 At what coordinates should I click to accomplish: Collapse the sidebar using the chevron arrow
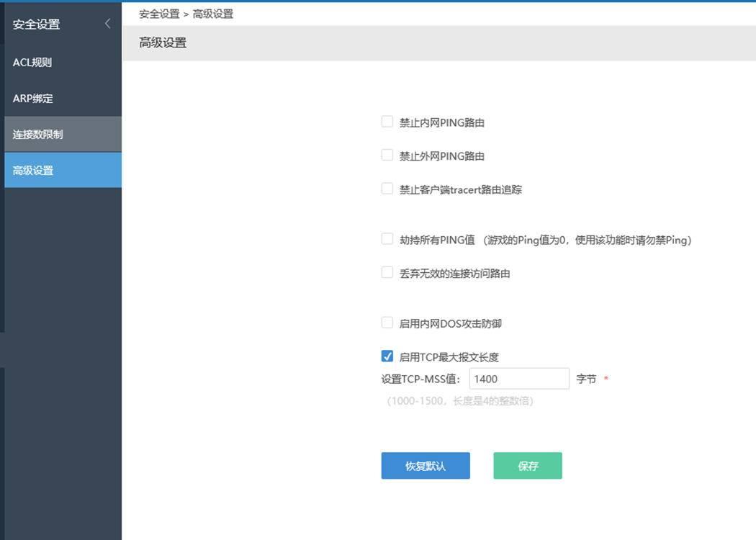coord(107,22)
